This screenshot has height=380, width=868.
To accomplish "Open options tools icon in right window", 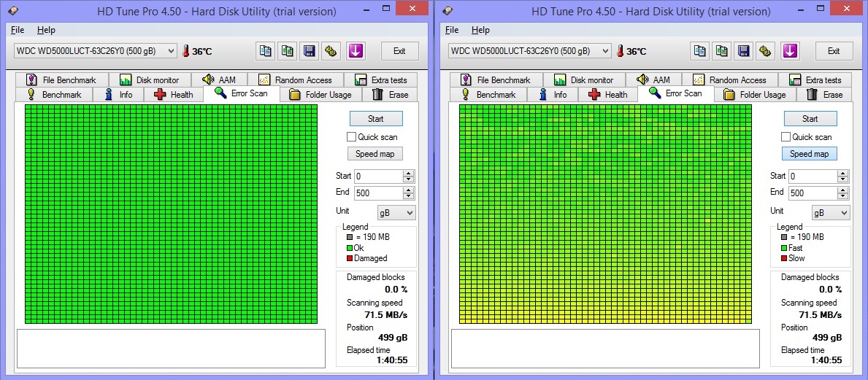I will (767, 51).
